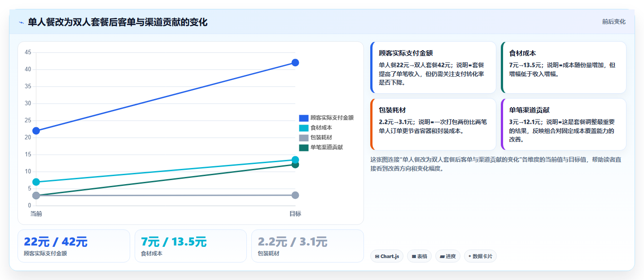This screenshot has width=644, height=280.
Task: Click green 单笔渠道贡献 point at 目标
Action: coord(295,165)
